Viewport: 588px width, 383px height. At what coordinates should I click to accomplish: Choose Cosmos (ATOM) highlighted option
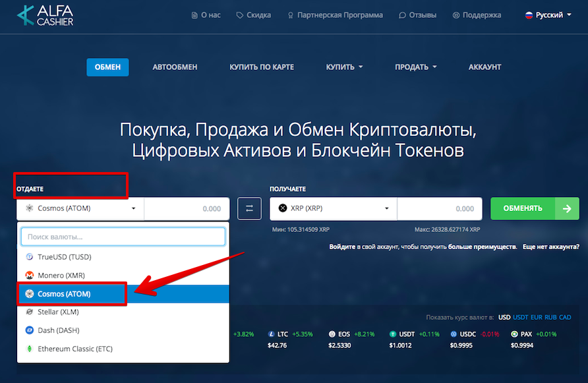(x=123, y=294)
